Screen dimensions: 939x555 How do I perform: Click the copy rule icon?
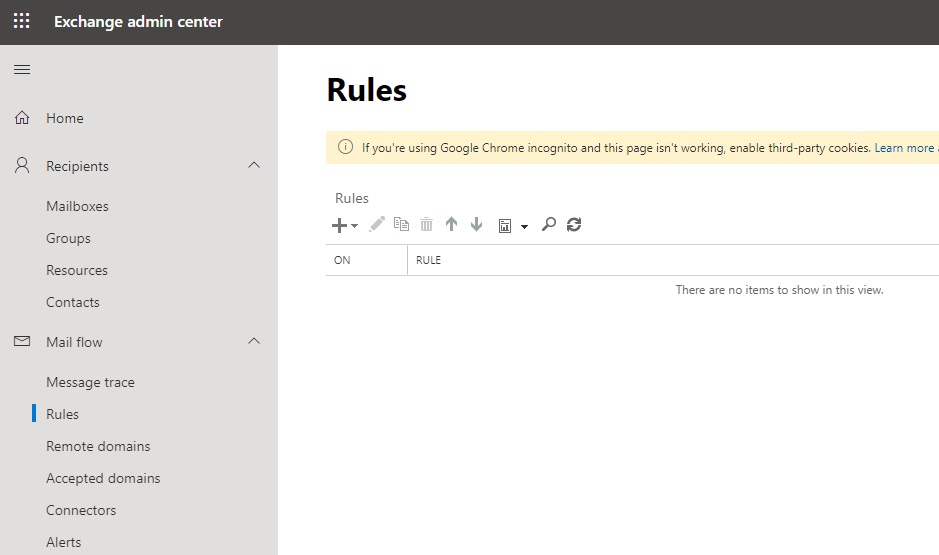(402, 225)
